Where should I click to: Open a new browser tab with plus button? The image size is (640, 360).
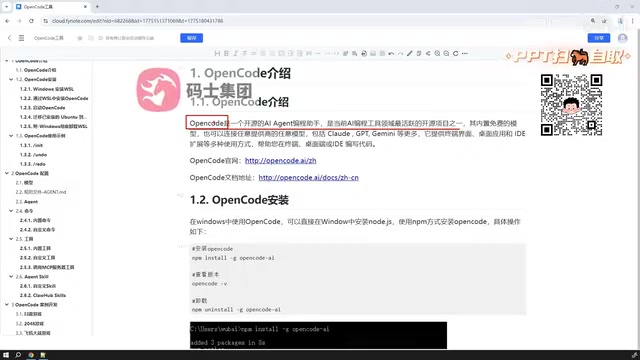(x=97, y=7)
